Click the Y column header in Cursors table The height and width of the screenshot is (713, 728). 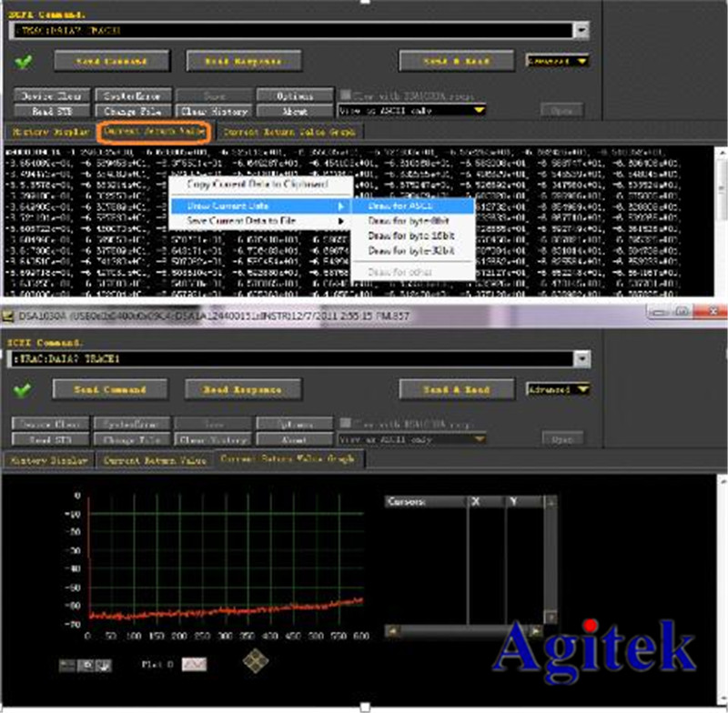524,502
